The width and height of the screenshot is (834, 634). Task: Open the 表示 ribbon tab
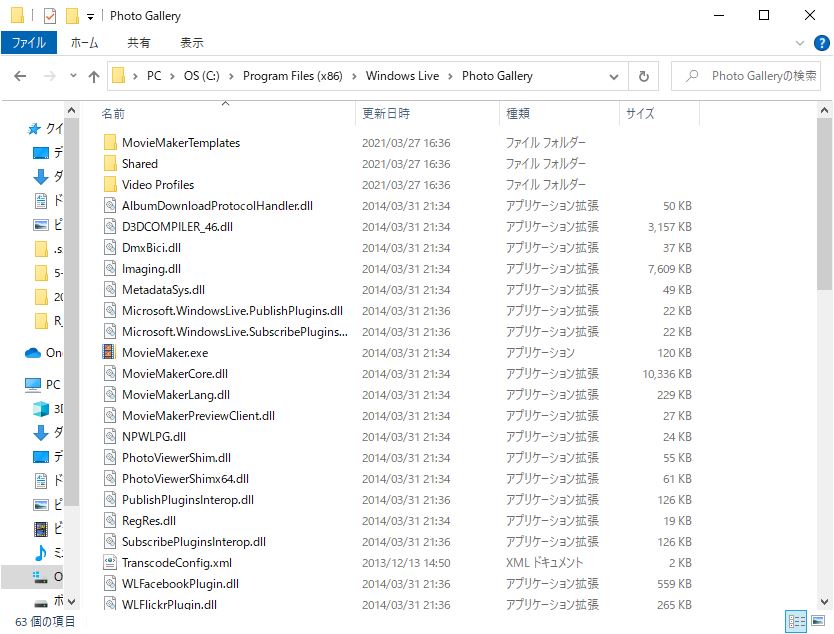click(x=192, y=43)
